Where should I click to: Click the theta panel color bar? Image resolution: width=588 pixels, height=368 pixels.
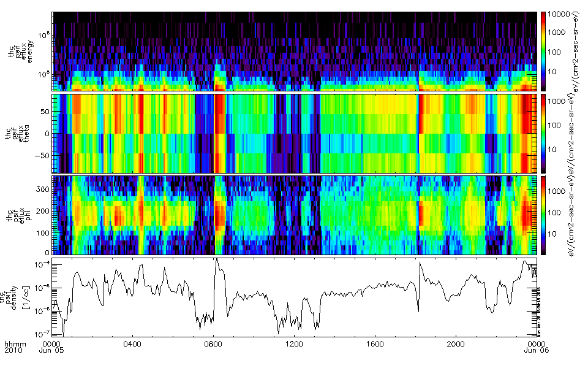(543, 133)
